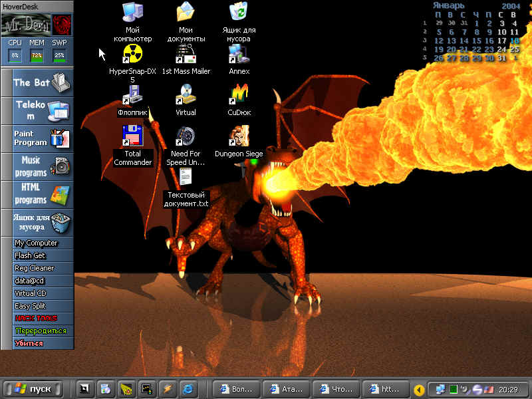Image resolution: width=532 pixels, height=399 pixels.
Task: Switch to the Ата... taskbar window
Action: coord(287,389)
